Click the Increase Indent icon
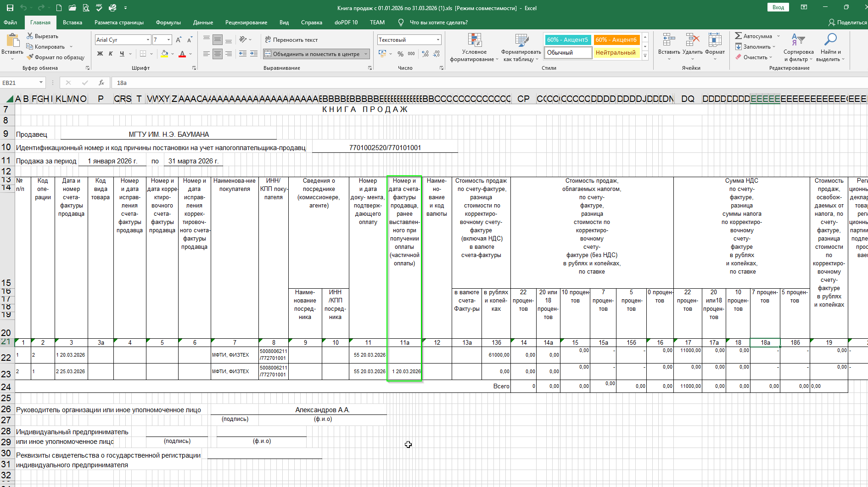The width and height of the screenshot is (868, 487). [x=254, y=54]
